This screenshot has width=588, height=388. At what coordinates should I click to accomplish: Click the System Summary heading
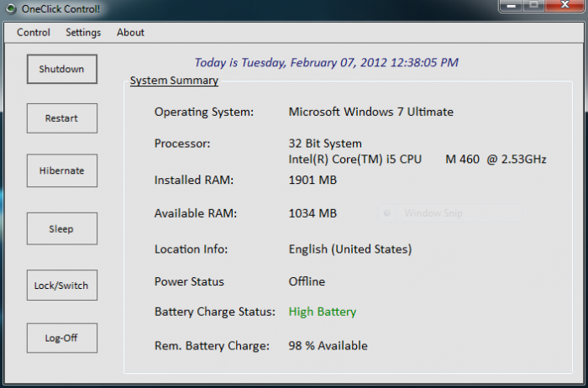point(174,81)
